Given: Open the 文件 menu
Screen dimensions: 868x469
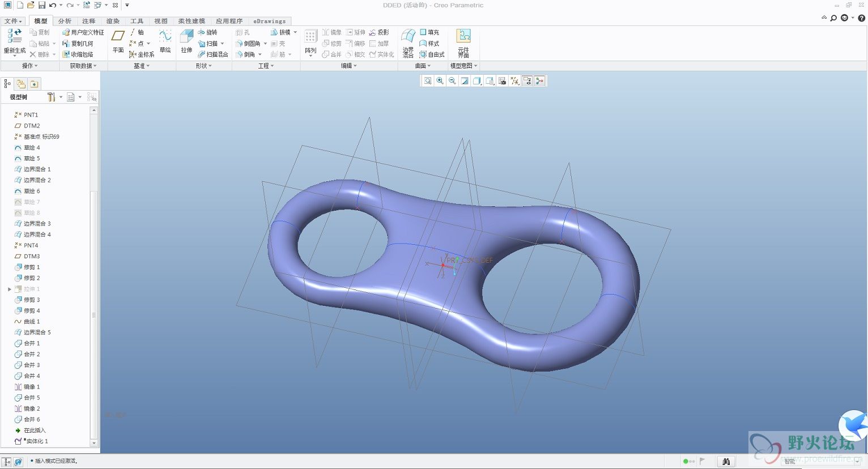Looking at the screenshot, I should pyautogui.click(x=13, y=21).
